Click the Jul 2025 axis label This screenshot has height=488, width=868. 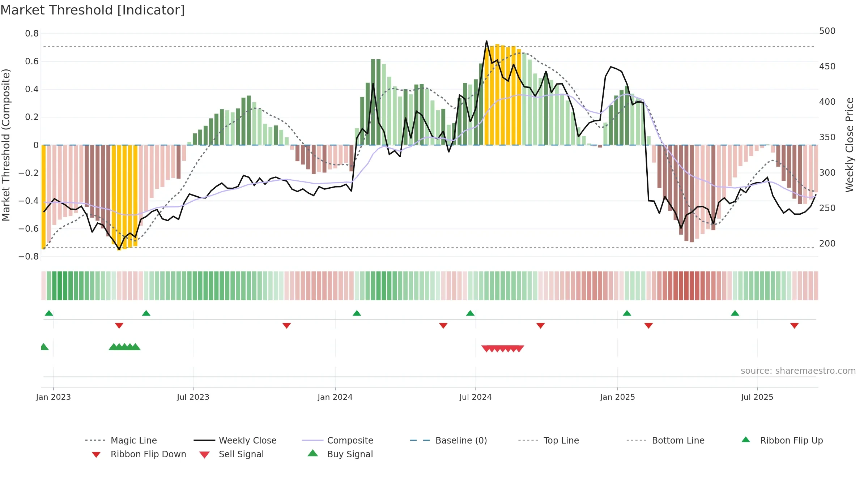click(x=757, y=397)
